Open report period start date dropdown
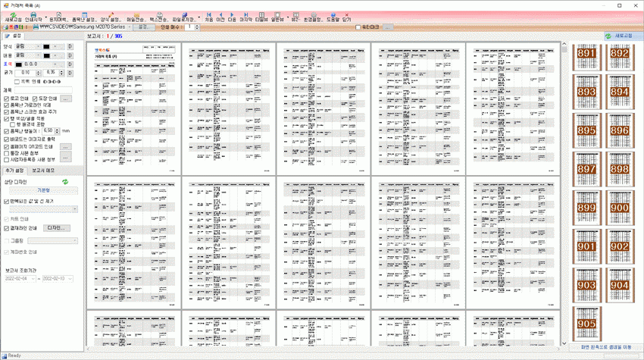644x360 pixels. click(33, 279)
